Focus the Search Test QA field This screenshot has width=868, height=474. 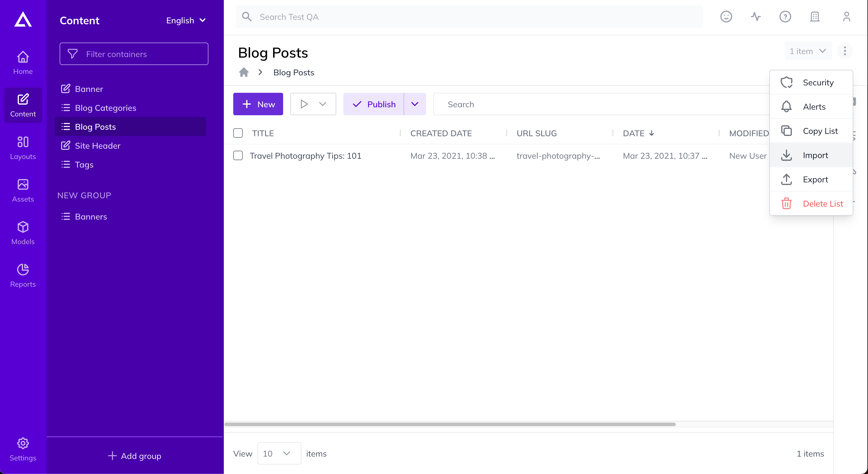469,17
